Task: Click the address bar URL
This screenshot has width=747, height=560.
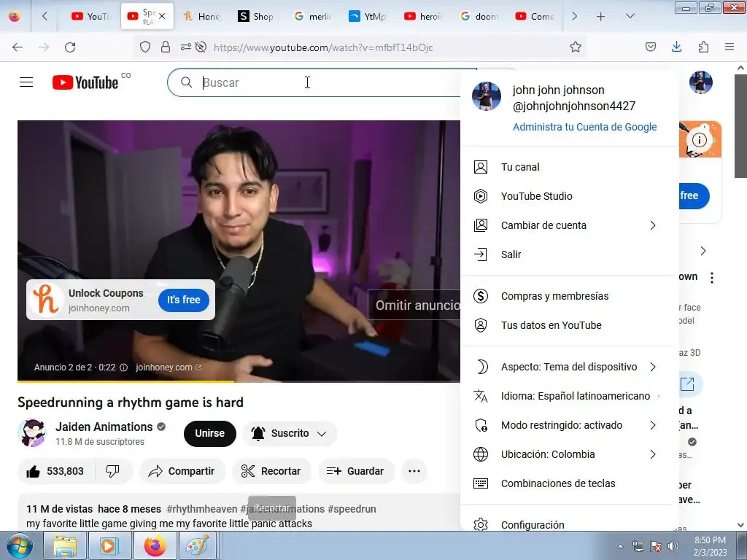Action: click(323, 47)
